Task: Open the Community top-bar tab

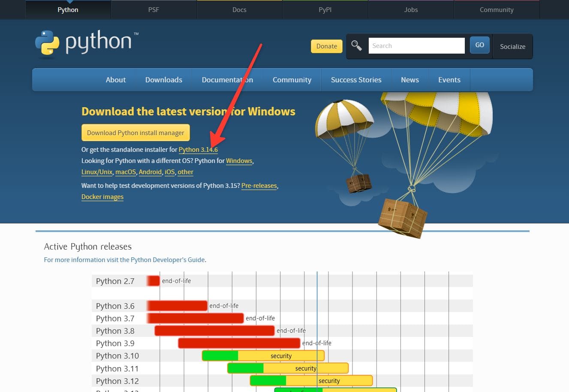Action: [497, 9]
